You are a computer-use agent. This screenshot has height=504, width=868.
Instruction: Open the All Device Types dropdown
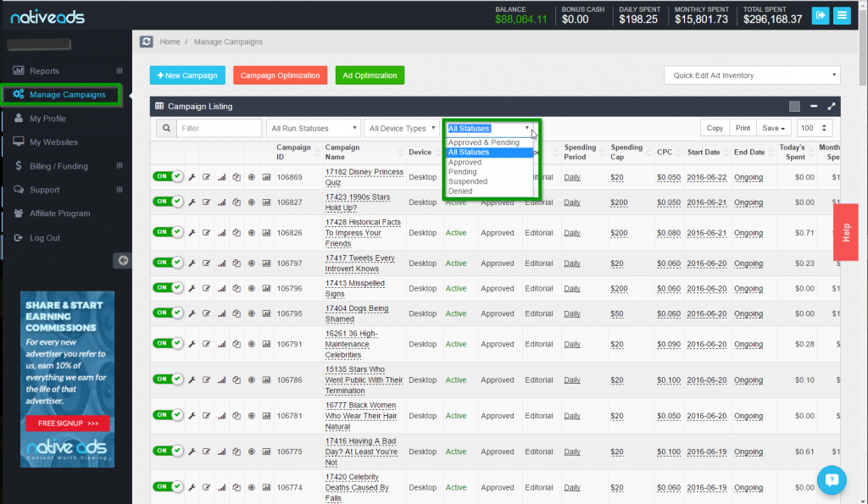tap(402, 129)
